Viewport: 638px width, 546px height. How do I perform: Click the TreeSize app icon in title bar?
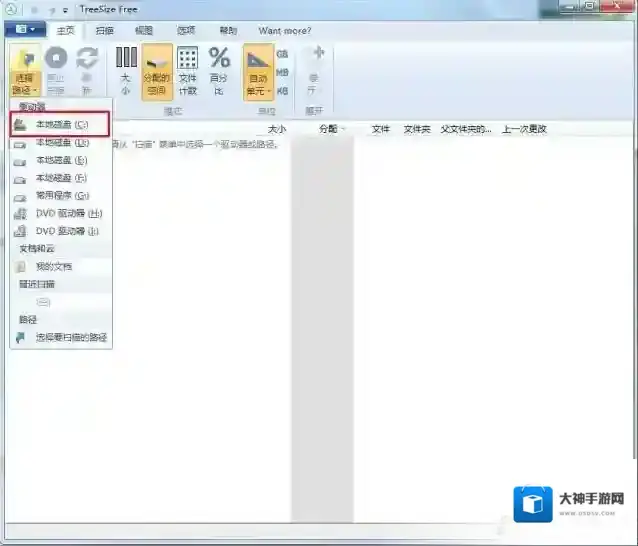pos(11,9)
